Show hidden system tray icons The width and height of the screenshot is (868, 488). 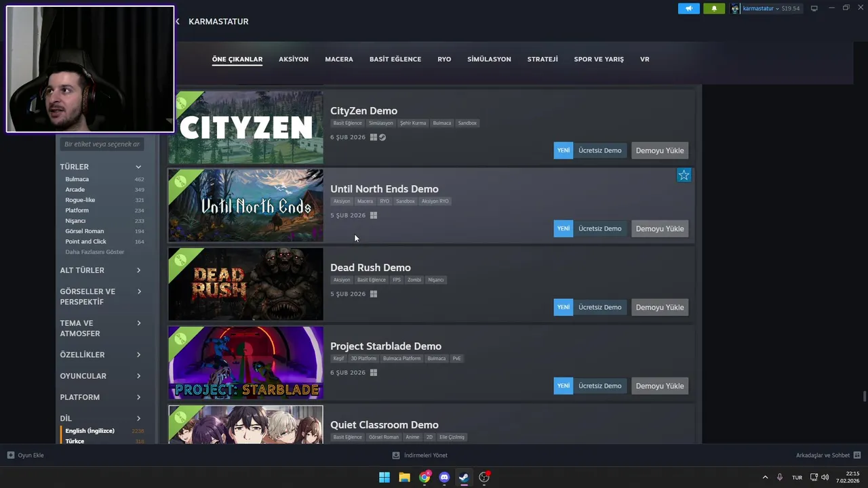click(765, 477)
